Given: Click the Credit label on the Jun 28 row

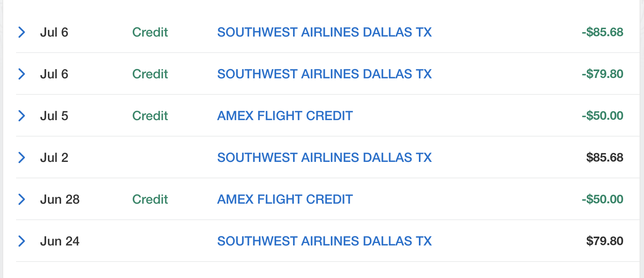Looking at the screenshot, I should [x=150, y=199].
